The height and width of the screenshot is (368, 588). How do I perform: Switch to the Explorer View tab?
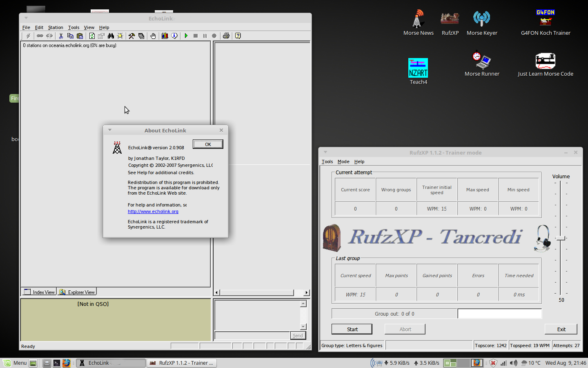77,292
